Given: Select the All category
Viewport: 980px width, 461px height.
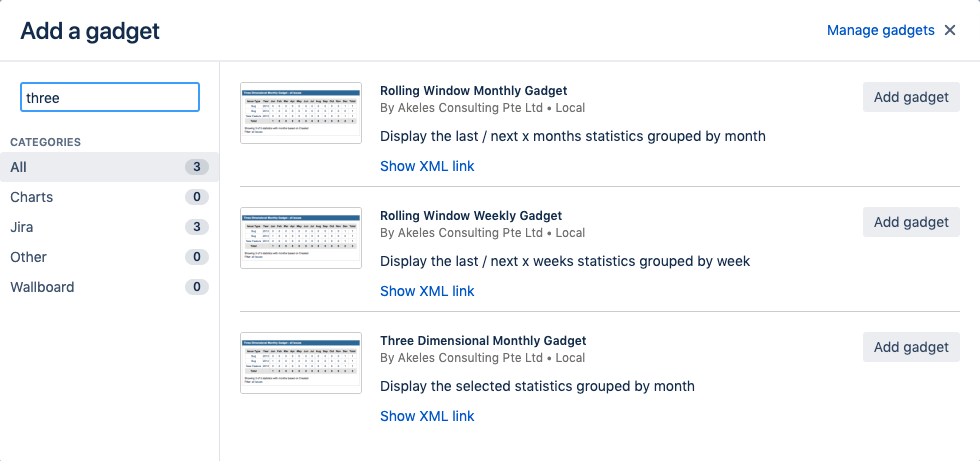Looking at the screenshot, I should pyautogui.click(x=108, y=167).
